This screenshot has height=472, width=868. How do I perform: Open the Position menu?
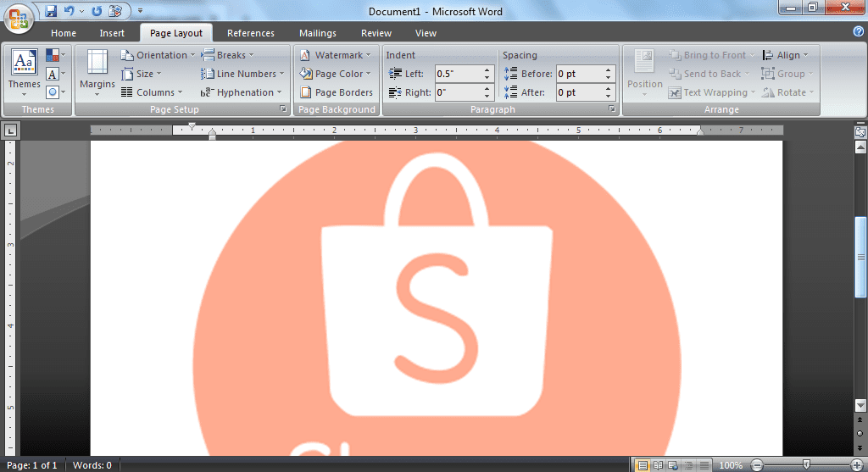click(x=644, y=73)
